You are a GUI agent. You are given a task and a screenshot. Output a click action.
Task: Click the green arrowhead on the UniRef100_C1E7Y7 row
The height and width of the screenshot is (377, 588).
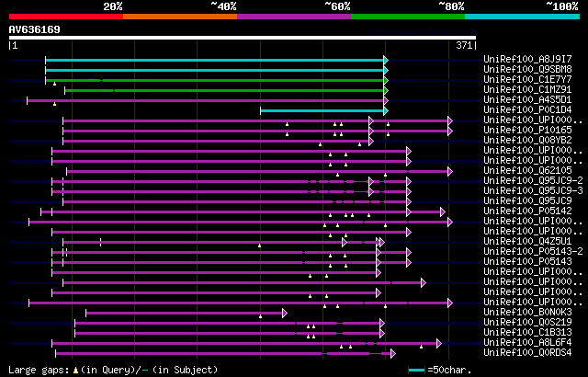[x=386, y=80]
